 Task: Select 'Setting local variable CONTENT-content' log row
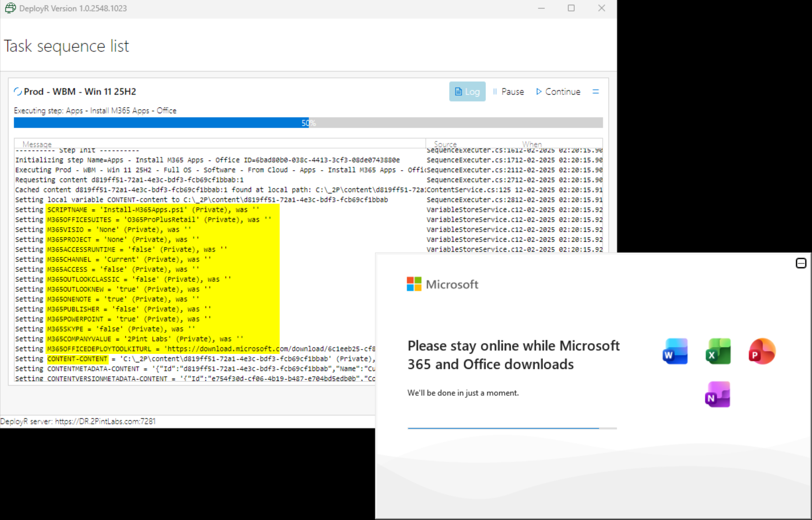[308, 200]
